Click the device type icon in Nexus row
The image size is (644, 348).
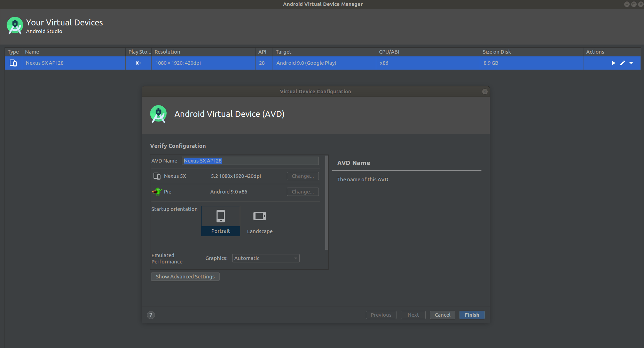[13, 63]
